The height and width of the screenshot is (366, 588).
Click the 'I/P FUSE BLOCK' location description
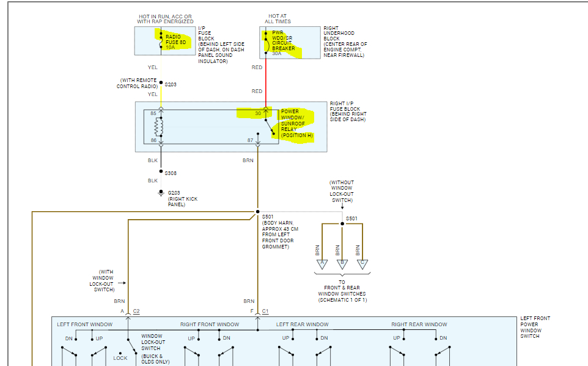(x=221, y=45)
